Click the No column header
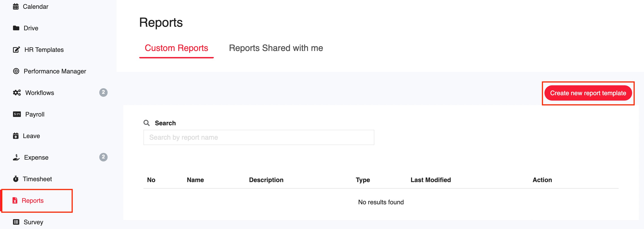 [151, 180]
